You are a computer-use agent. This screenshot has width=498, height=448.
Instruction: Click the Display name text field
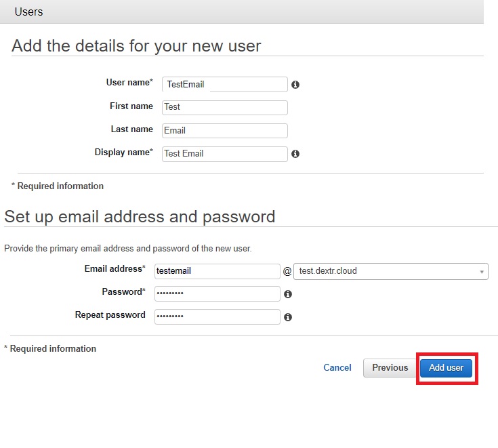[225, 154]
